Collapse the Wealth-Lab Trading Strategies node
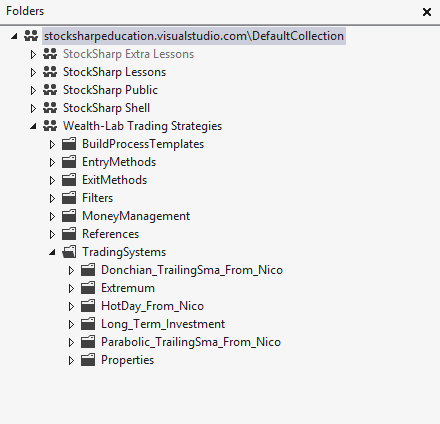440x424 pixels. [33, 126]
